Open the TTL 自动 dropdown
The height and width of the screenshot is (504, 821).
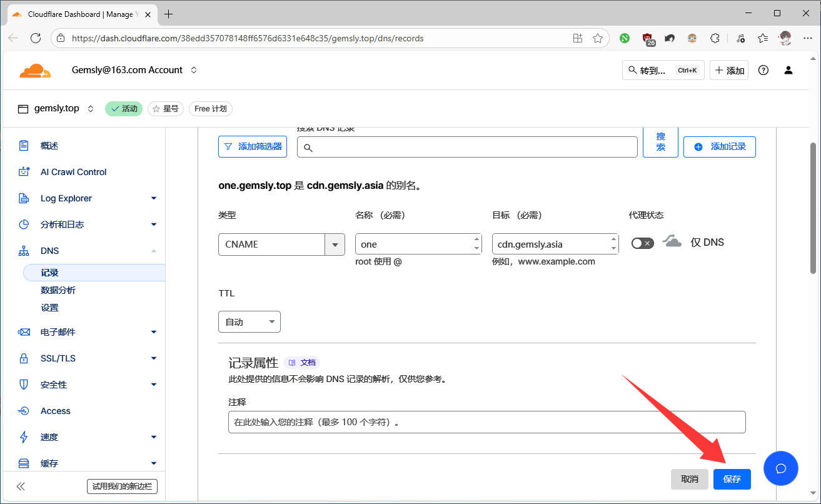click(x=249, y=322)
